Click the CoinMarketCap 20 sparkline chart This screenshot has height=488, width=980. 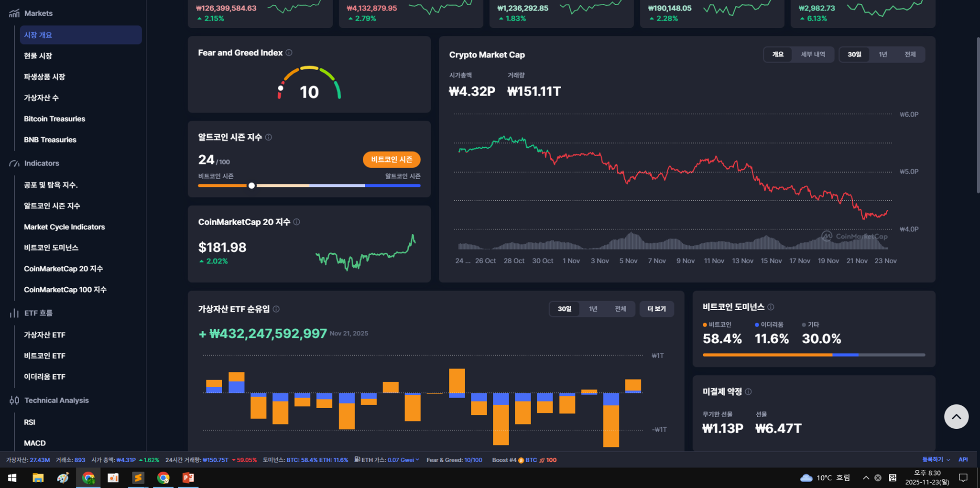(x=366, y=253)
